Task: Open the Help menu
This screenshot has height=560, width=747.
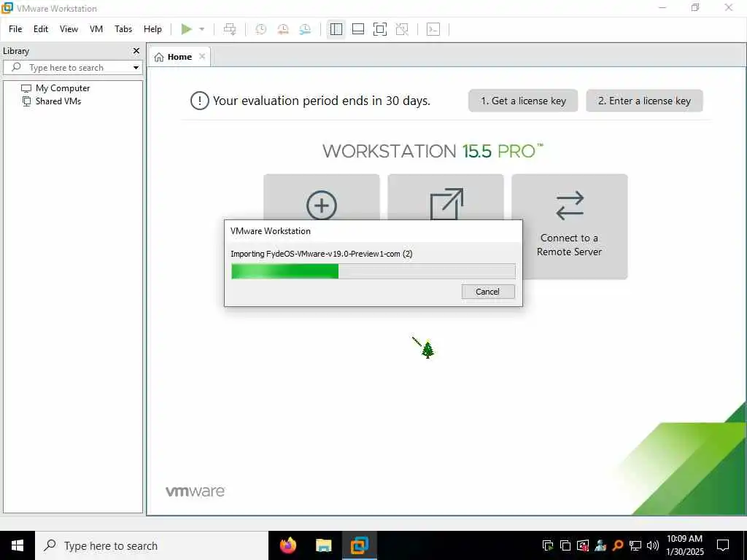Action: coord(152,29)
